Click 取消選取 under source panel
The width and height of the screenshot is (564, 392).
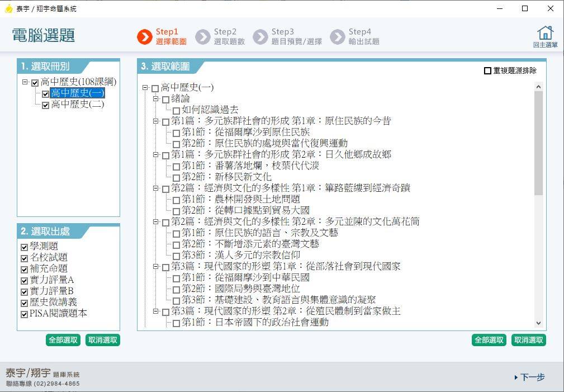[x=102, y=340]
